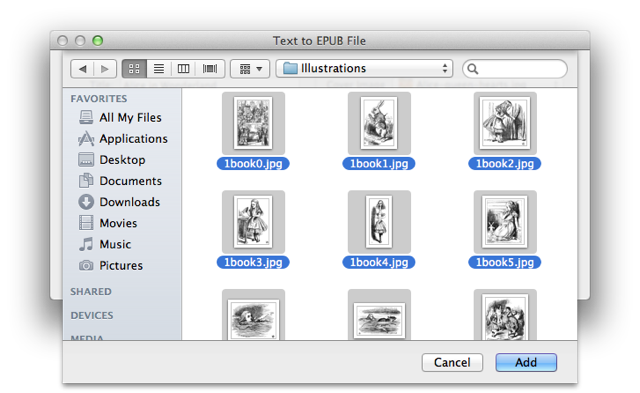The height and width of the screenshot is (393, 640).
Task: Switch to icon view mode
Action: tap(134, 69)
